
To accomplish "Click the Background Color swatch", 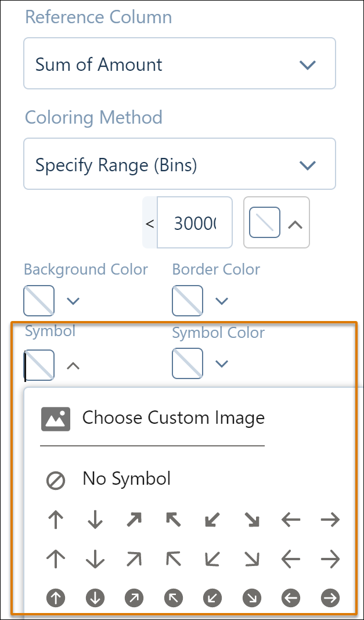I will (39, 301).
